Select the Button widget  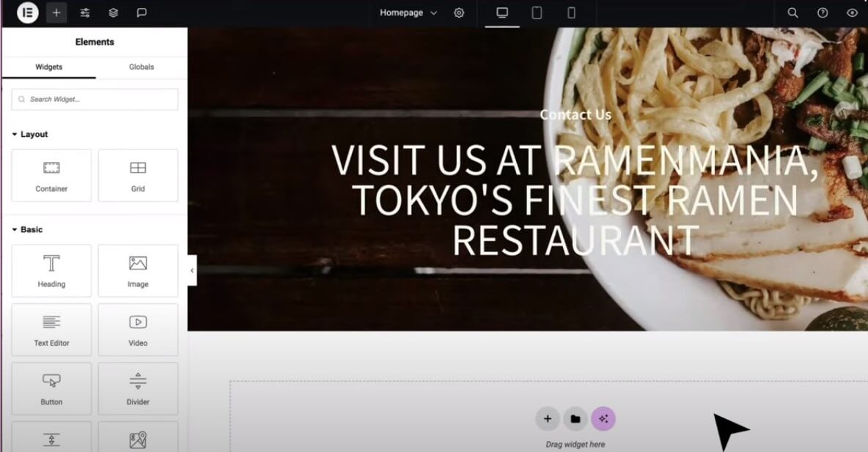(x=51, y=388)
